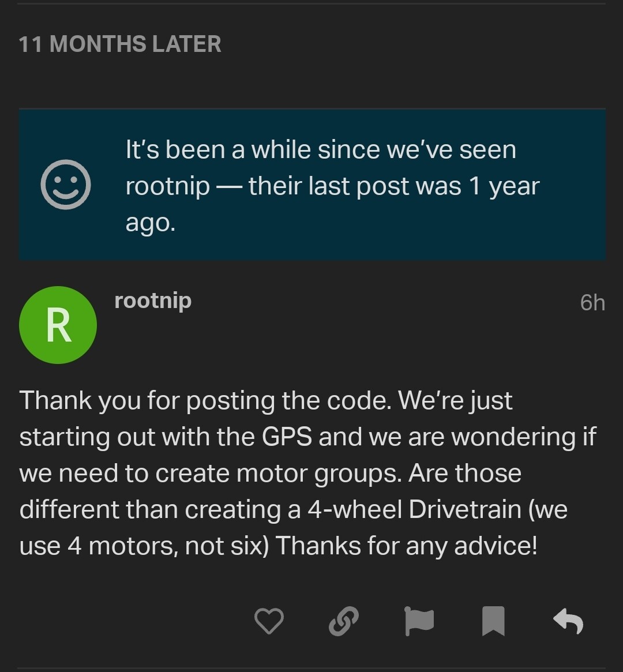Open rootnip's green R avatar

58,325
